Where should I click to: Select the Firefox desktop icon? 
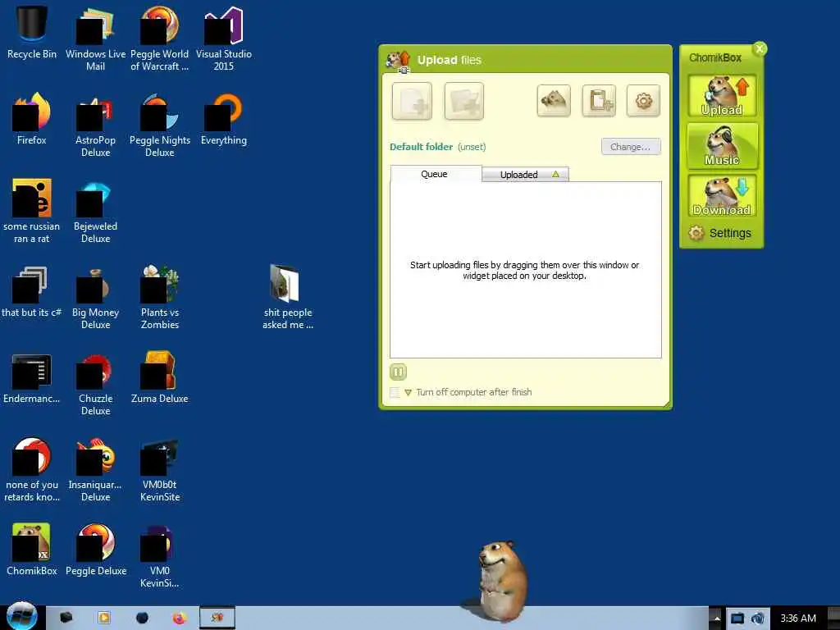point(32,118)
